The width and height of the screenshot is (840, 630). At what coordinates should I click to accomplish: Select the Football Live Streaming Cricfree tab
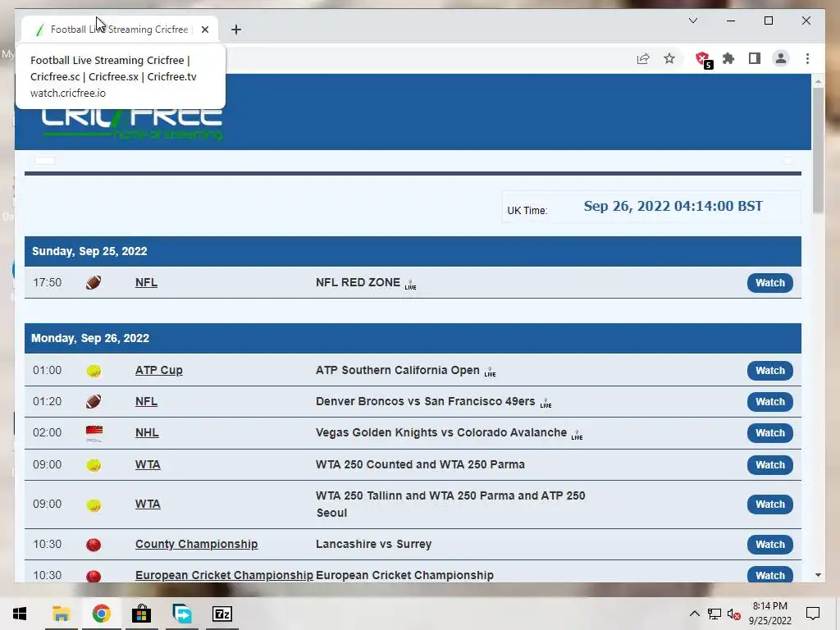tap(119, 30)
